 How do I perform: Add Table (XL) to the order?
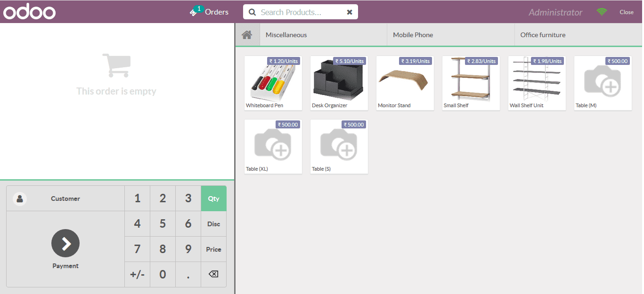pos(273,146)
